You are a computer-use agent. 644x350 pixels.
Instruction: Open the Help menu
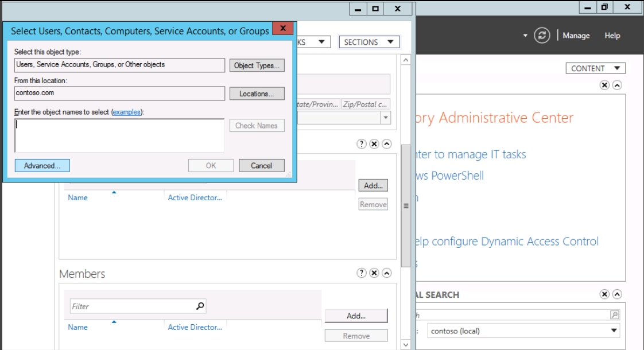612,36
